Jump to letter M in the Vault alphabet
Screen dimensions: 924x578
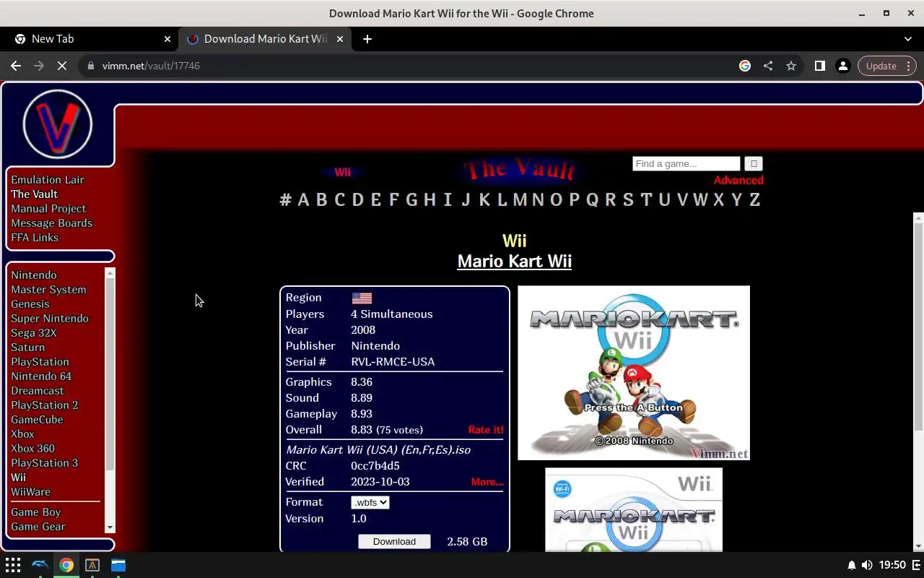click(520, 200)
